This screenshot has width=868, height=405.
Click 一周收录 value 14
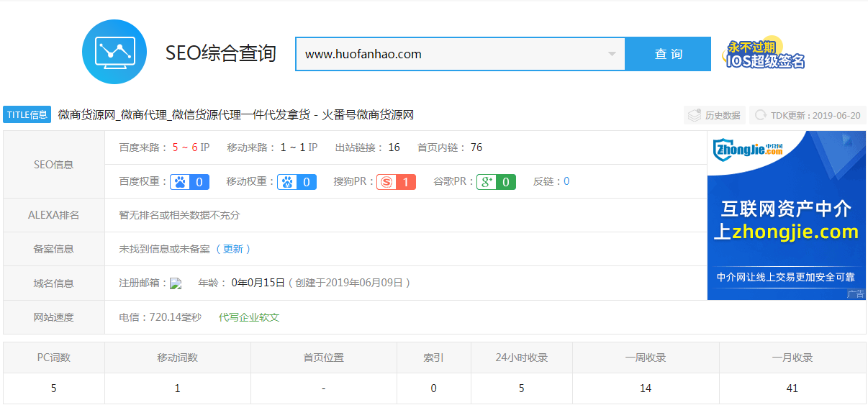646,388
